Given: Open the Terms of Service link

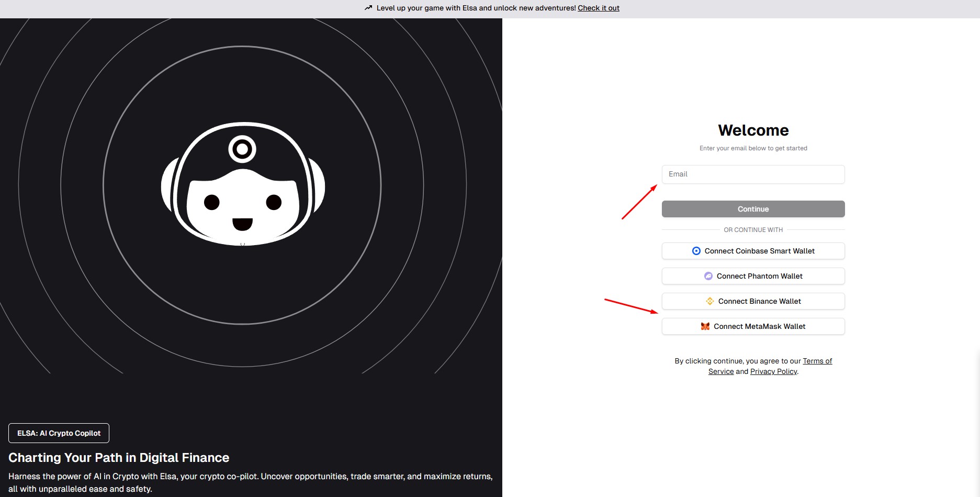Looking at the screenshot, I should point(817,361).
